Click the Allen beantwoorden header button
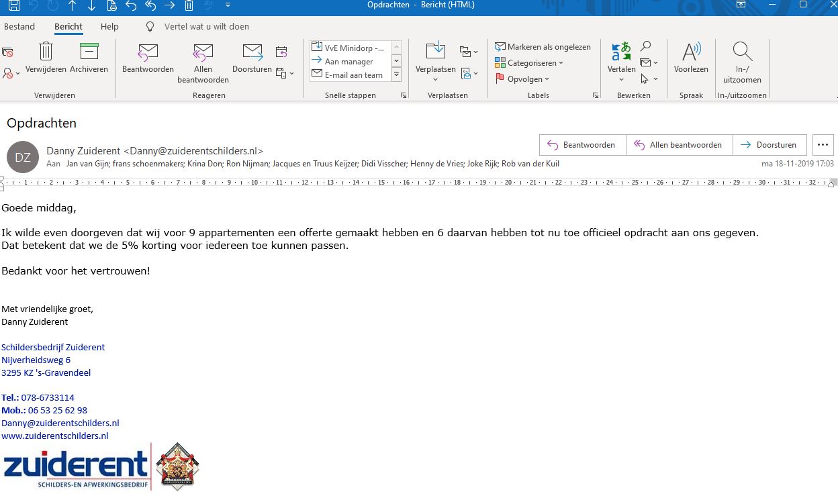Image resolution: width=838 pixels, height=504 pixels. click(678, 145)
